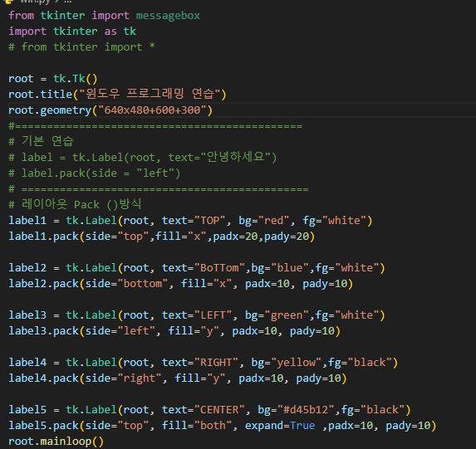
Task: Click the "윈도우 프로그래밍 연습" title string
Action: [150, 94]
